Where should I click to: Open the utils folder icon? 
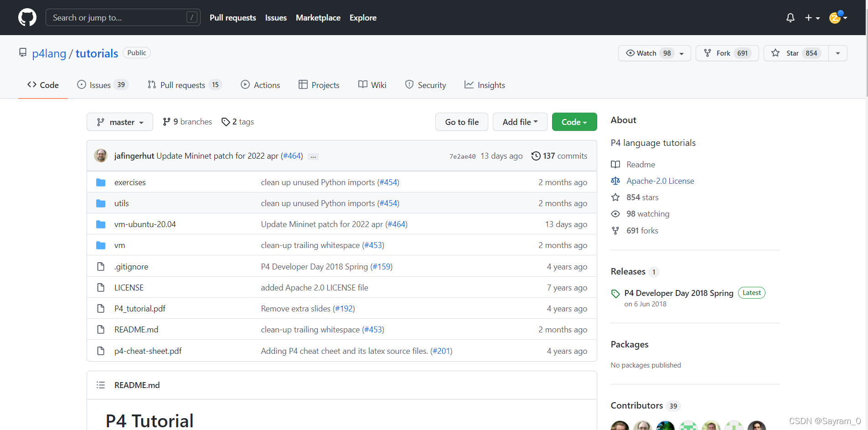(x=101, y=203)
